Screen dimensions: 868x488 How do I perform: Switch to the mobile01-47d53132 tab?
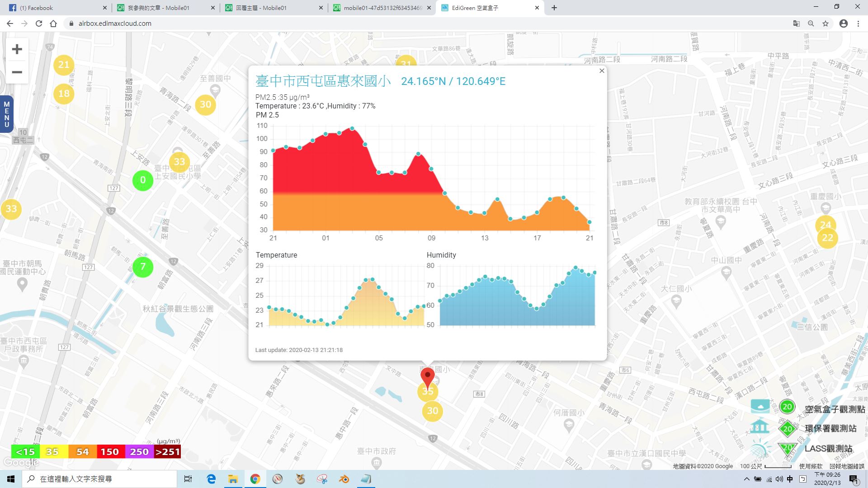coord(382,8)
